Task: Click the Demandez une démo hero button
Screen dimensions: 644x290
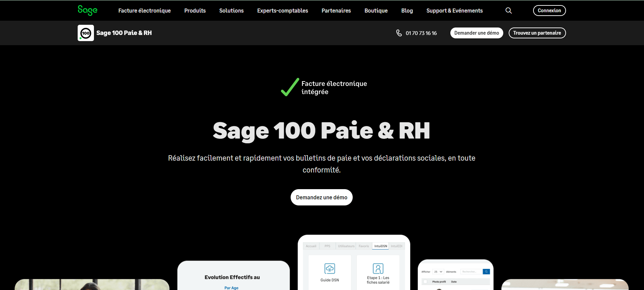Action: click(321, 197)
